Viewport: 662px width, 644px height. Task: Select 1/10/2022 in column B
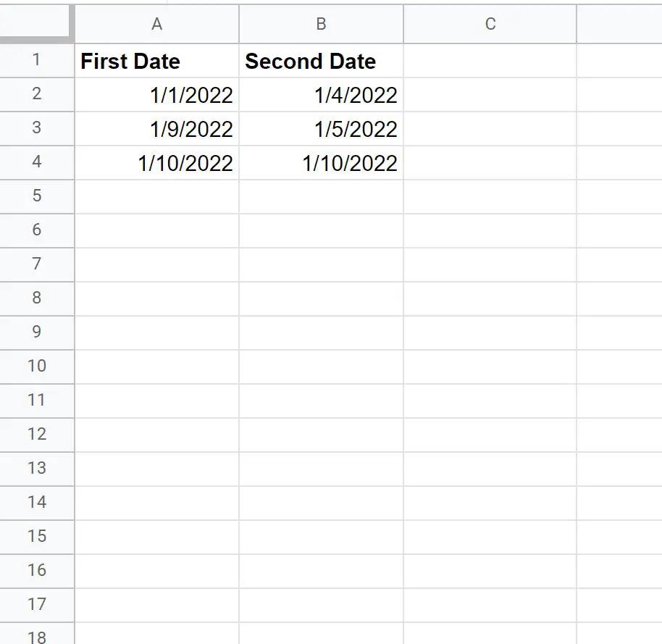click(320, 163)
